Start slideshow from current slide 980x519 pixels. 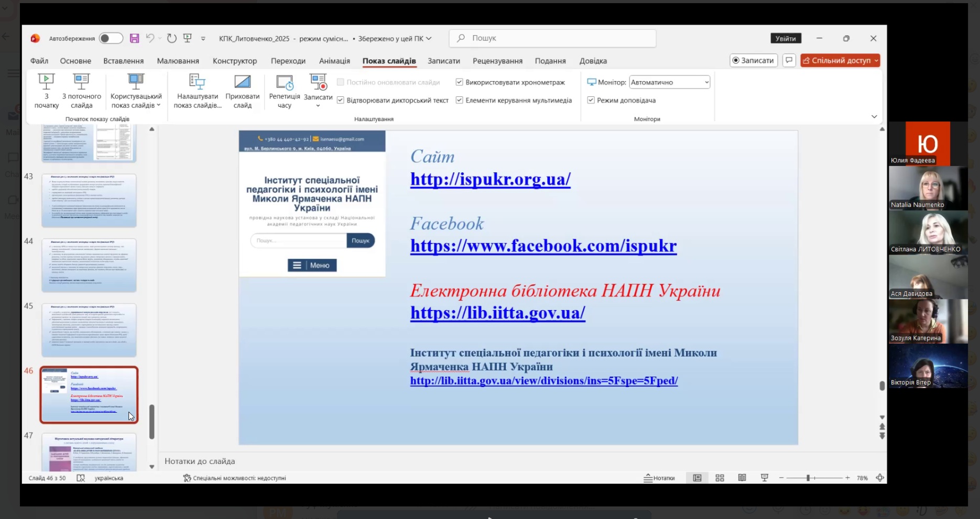coord(81,82)
